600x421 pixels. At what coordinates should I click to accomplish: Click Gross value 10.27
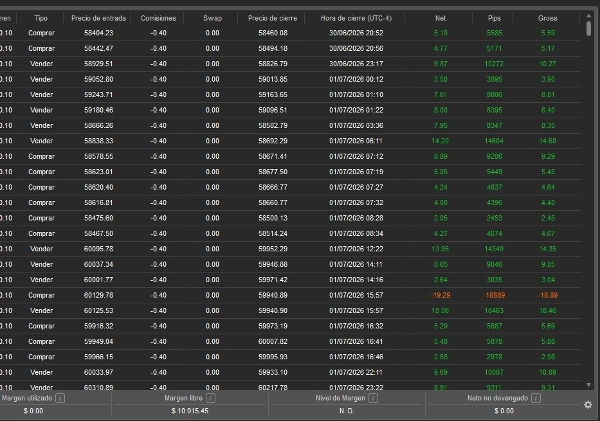(x=548, y=64)
